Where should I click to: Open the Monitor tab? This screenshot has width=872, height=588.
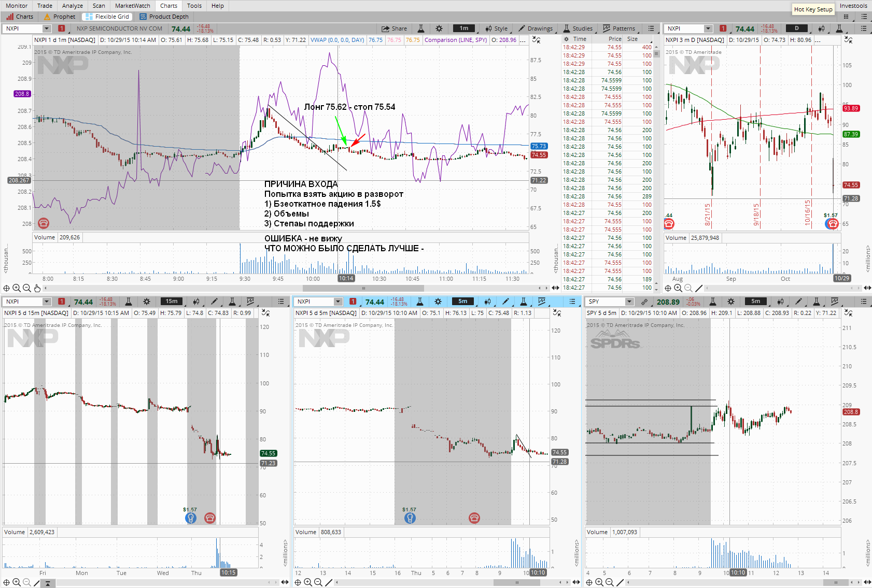17,6
